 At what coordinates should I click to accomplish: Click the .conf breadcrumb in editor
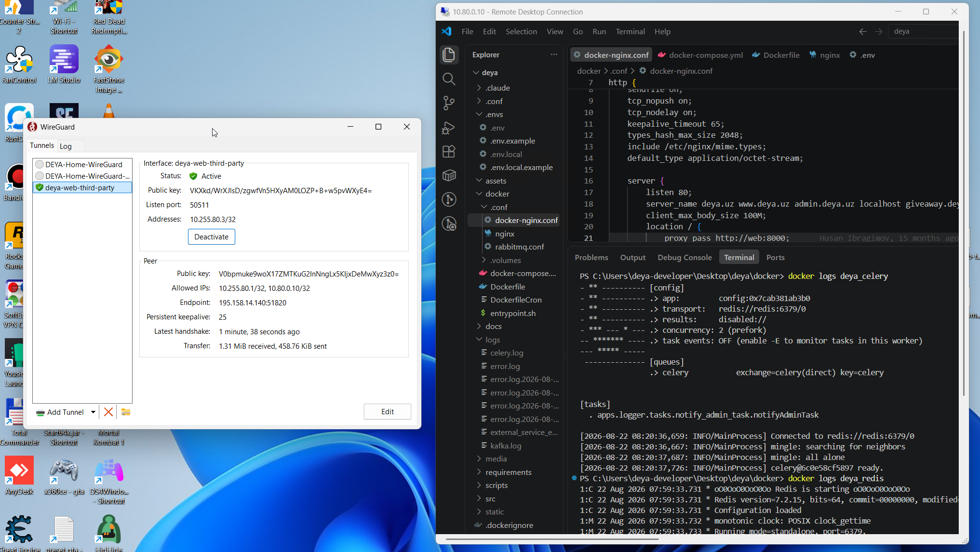(618, 71)
